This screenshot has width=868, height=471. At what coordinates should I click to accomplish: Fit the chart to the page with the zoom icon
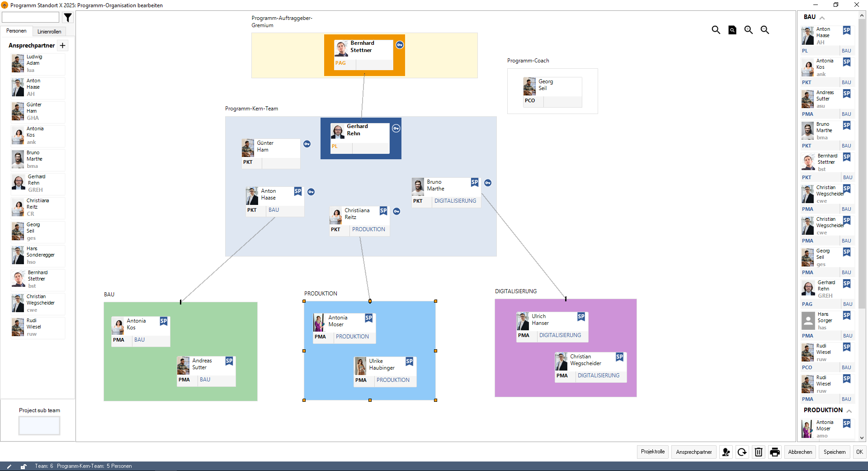coord(732,30)
